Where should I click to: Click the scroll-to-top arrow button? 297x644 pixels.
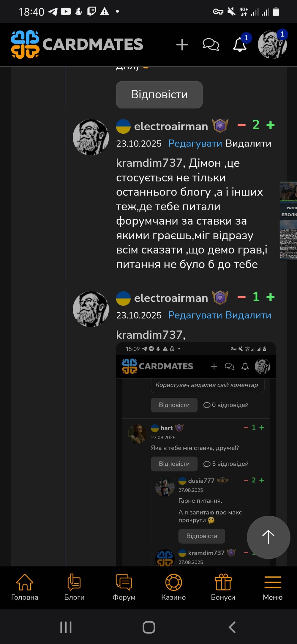(268, 537)
